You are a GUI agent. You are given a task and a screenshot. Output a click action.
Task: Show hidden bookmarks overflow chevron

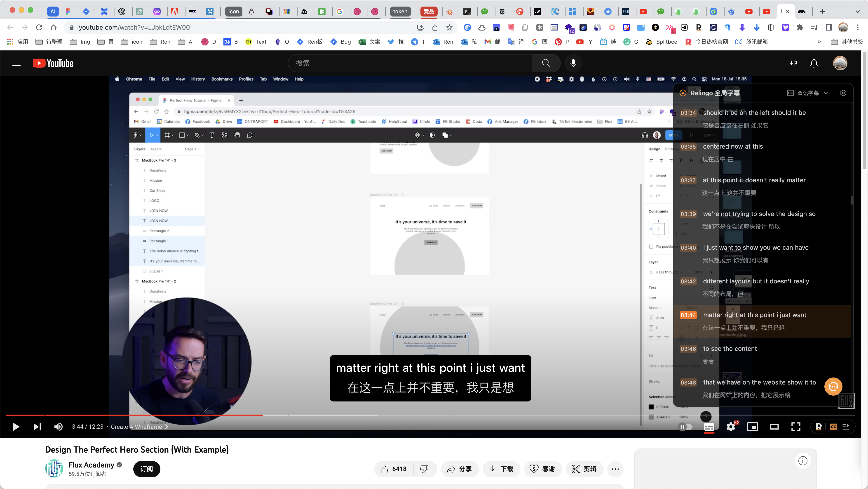(x=819, y=42)
